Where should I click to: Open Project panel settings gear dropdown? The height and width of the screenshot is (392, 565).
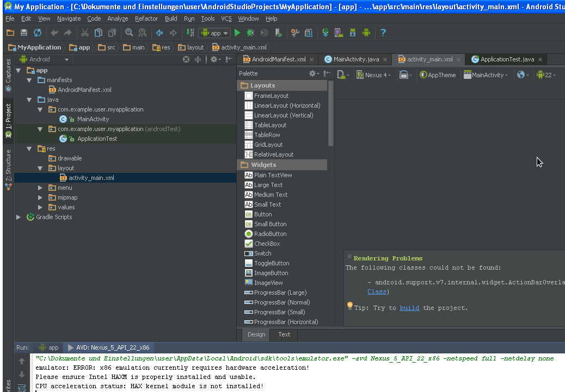pos(216,59)
